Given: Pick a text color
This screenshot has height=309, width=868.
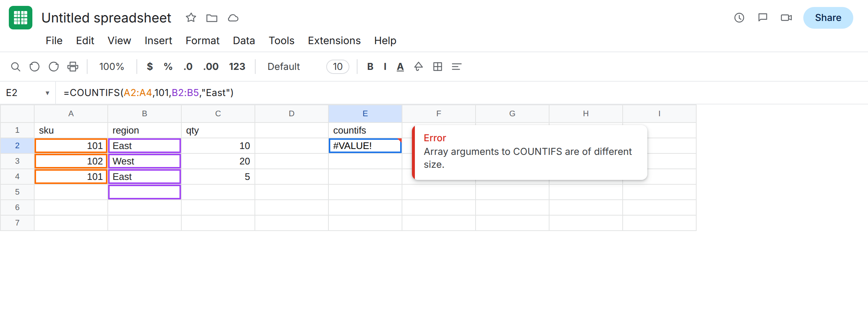Looking at the screenshot, I should (x=400, y=67).
